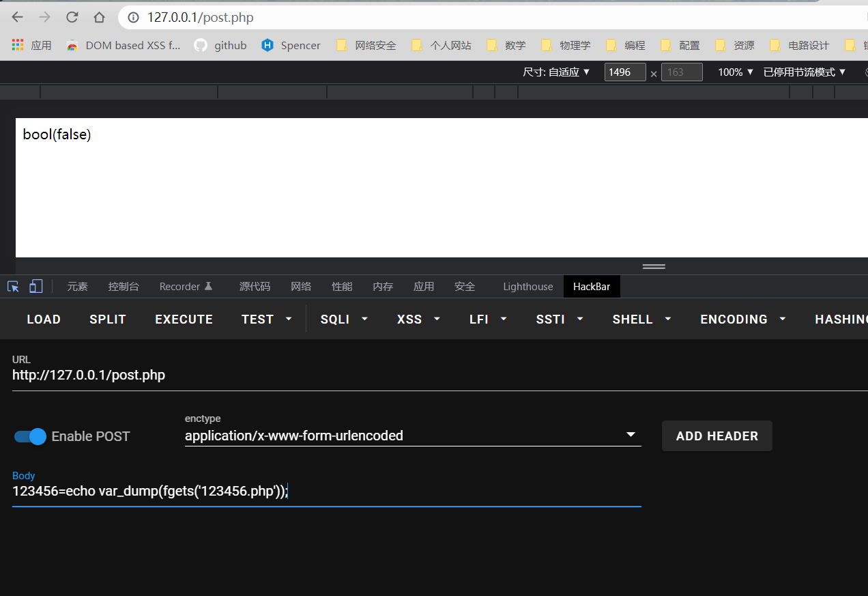Open the SSTI dropdown menu
The image size is (868, 596).
click(x=560, y=319)
